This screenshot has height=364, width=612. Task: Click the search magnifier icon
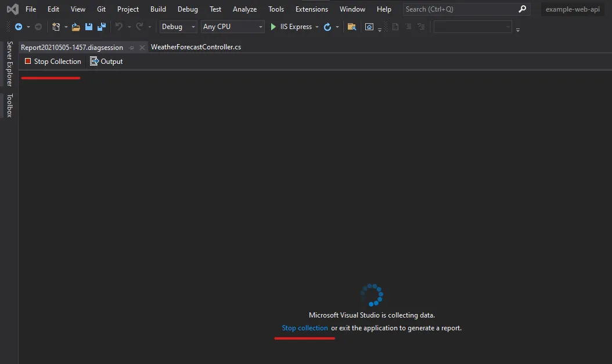pyautogui.click(x=522, y=9)
